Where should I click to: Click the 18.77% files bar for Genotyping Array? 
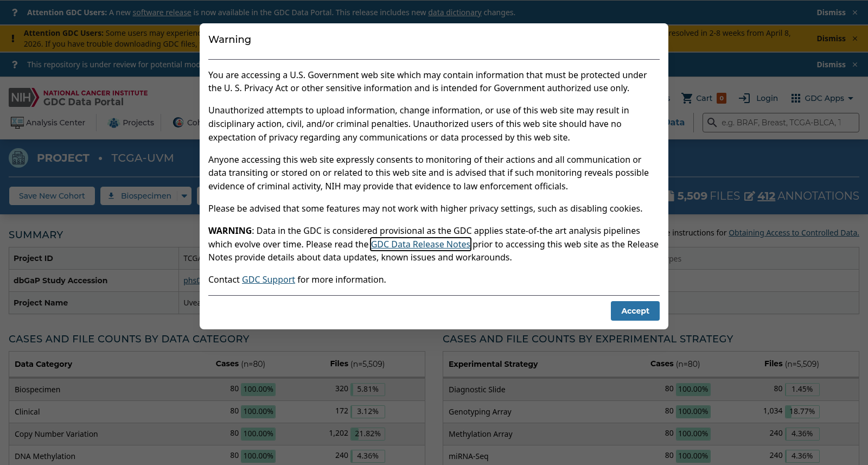coord(802,411)
